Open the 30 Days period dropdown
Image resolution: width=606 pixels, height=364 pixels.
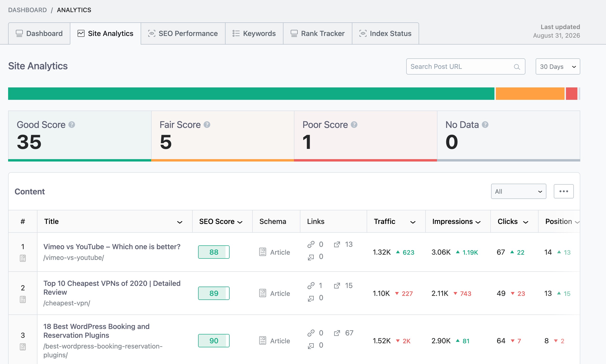[x=558, y=66]
